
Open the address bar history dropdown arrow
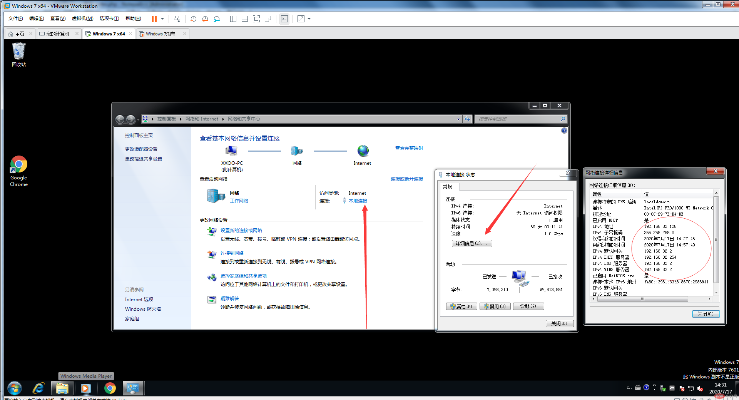click(459, 119)
